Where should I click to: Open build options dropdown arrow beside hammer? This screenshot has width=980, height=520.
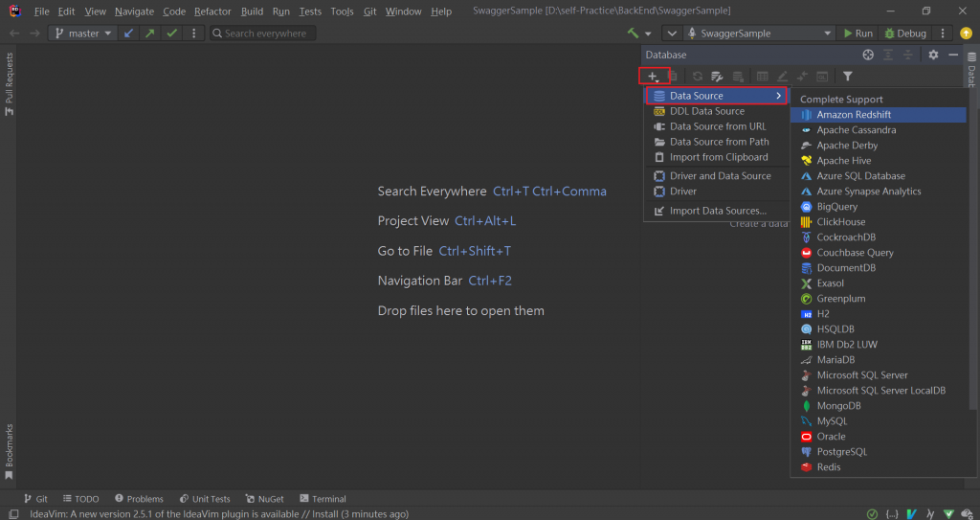[648, 34]
